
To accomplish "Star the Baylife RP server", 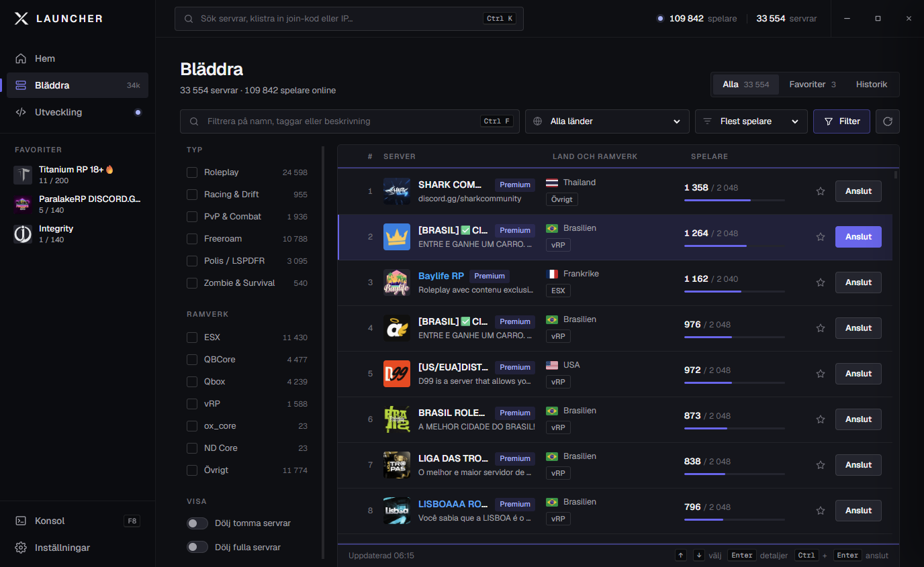I will [x=820, y=282].
